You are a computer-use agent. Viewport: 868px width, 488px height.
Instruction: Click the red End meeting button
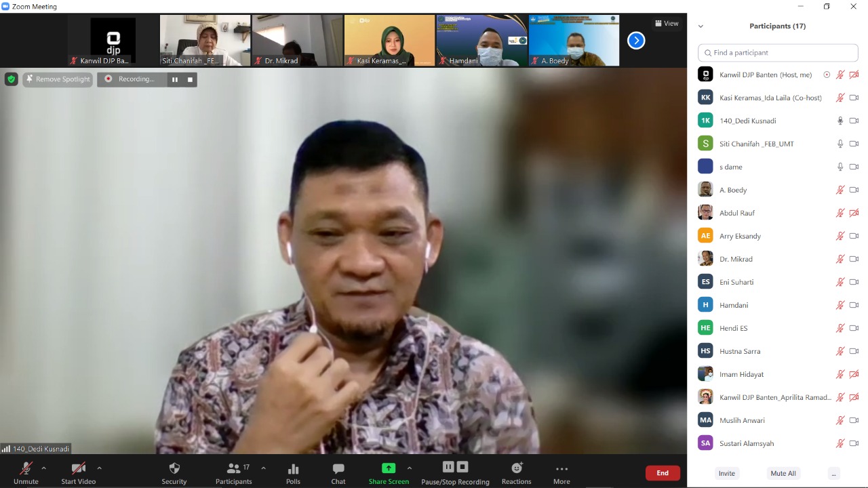pyautogui.click(x=662, y=473)
